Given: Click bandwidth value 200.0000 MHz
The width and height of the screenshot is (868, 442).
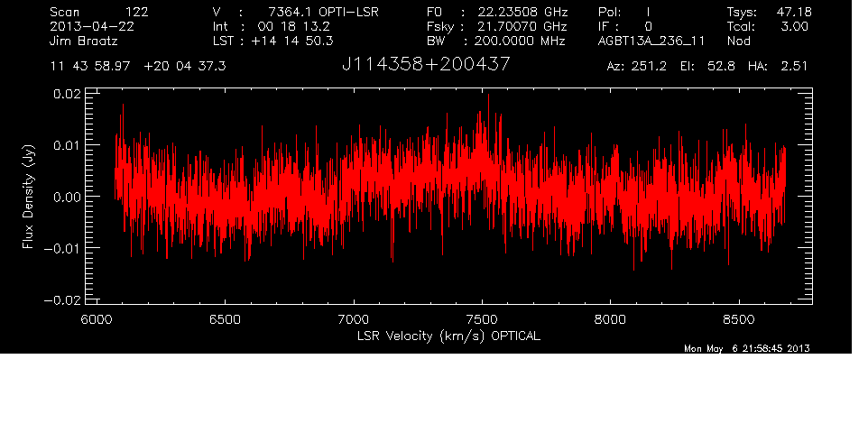Looking at the screenshot, I should (x=519, y=41).
